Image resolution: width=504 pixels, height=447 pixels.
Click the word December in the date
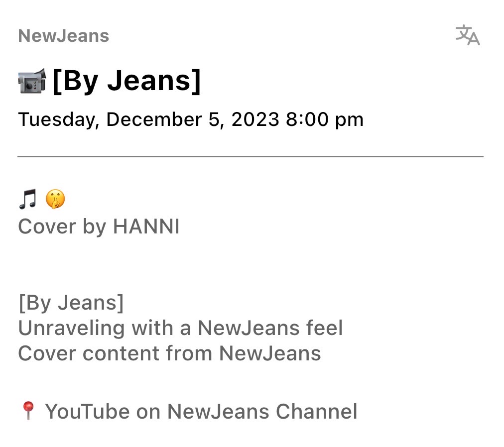[154, 119]
